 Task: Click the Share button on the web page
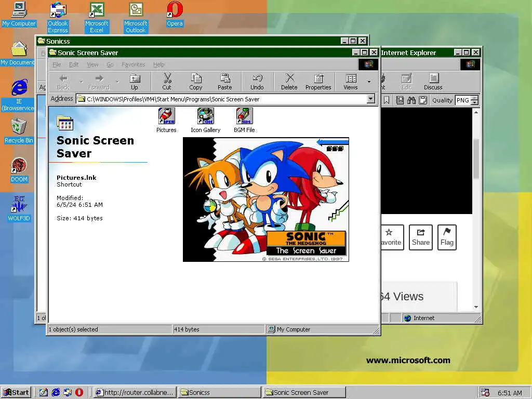[421, 237]
